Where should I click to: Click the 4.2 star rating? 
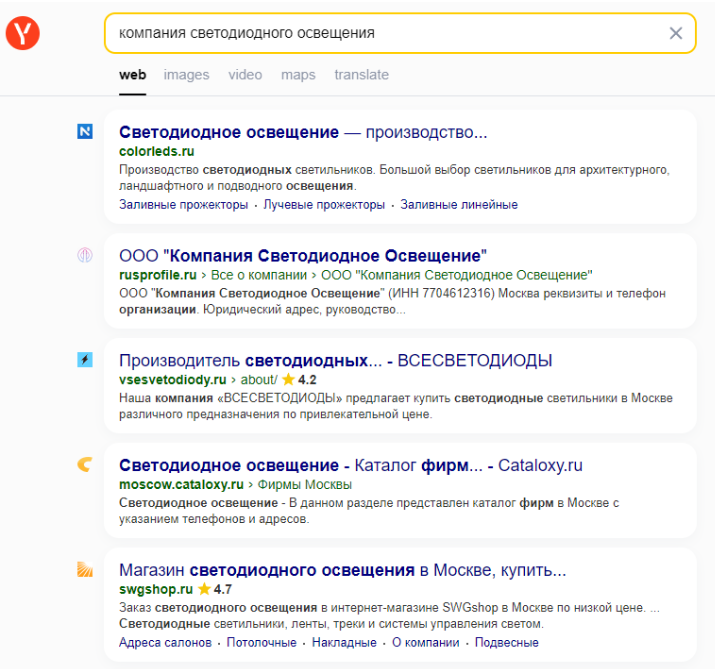tap(299, 379)
